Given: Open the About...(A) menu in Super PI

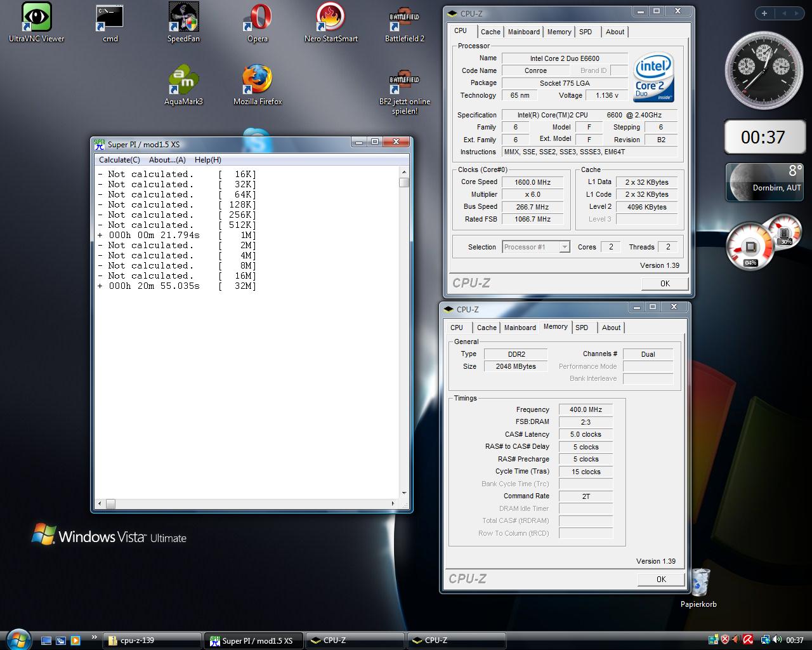Looking at the screenshot, I should point(167,160).
